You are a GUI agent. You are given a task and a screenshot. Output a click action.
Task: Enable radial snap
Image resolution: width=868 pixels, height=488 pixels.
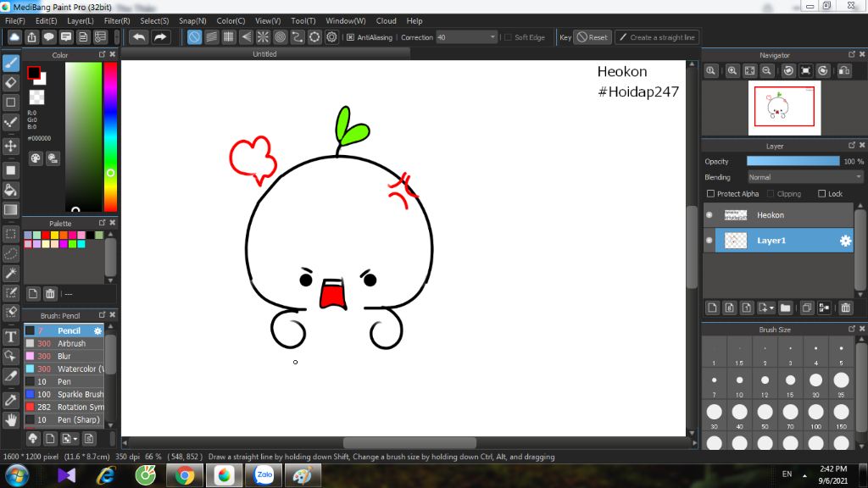coord(263,37)
